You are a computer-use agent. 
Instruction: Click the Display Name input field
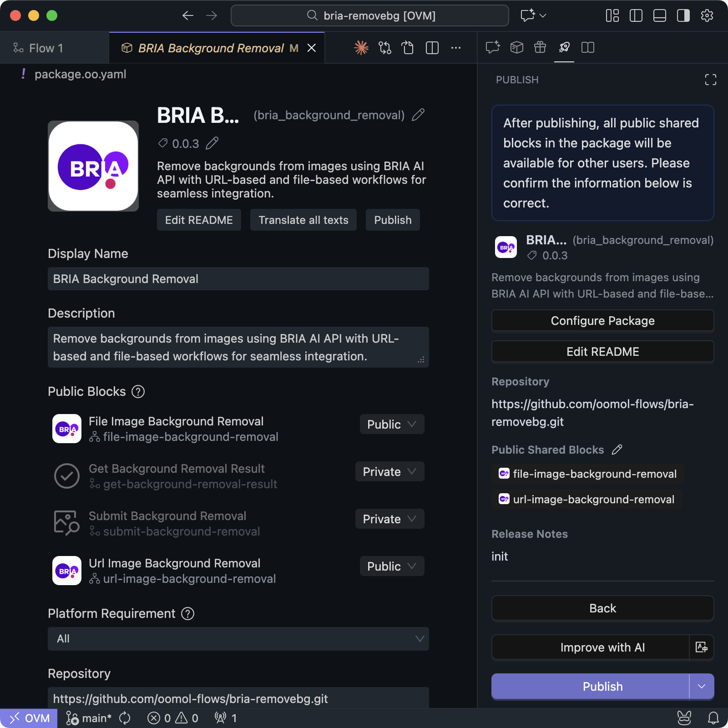click(x=238, y=279)
